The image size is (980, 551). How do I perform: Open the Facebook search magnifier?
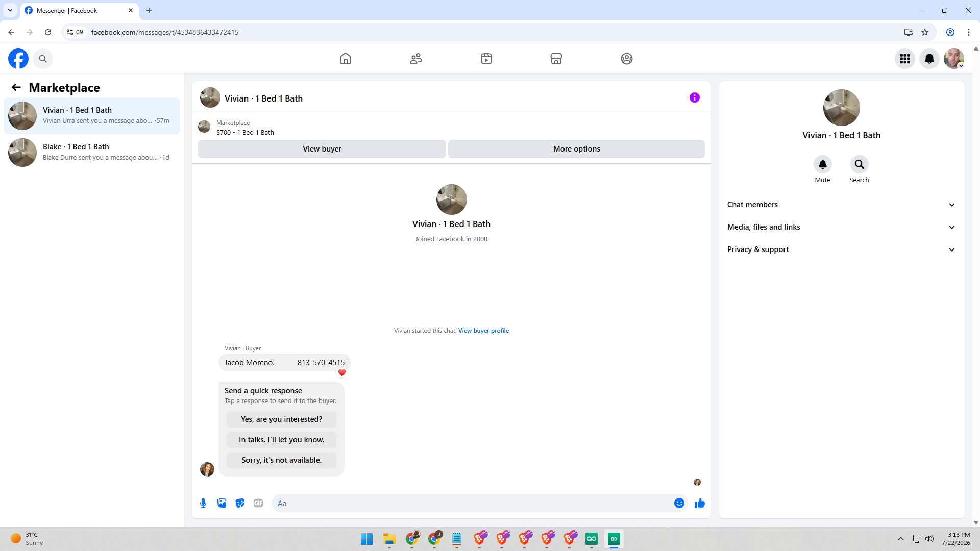coord(43,59)
